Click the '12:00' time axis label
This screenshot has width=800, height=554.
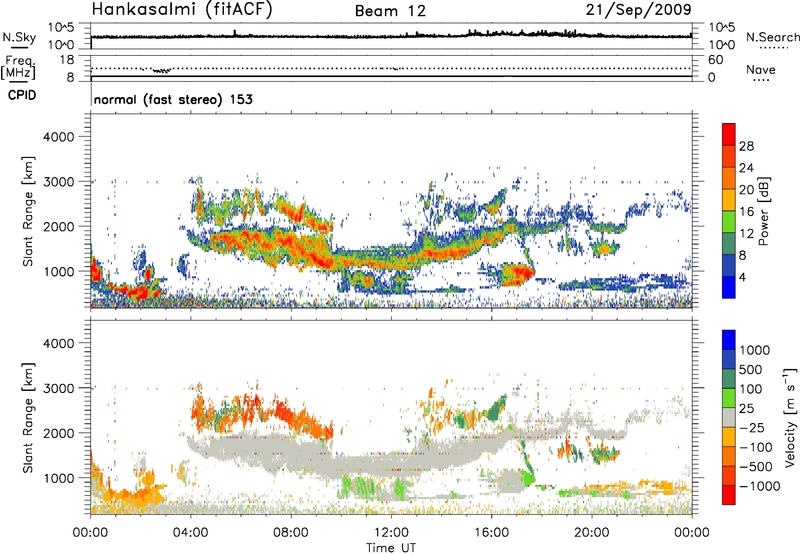[x=391, y=533]
